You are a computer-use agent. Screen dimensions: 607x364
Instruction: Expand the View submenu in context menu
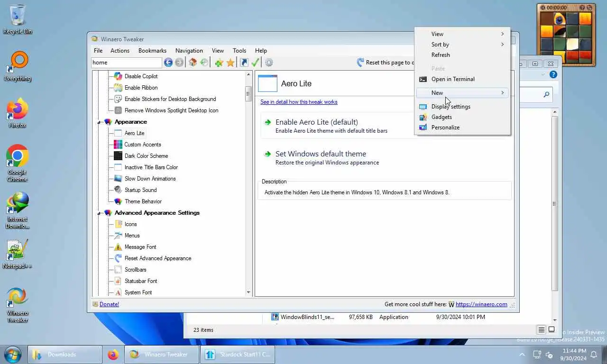pyautogui.click(x=462, y=34)
